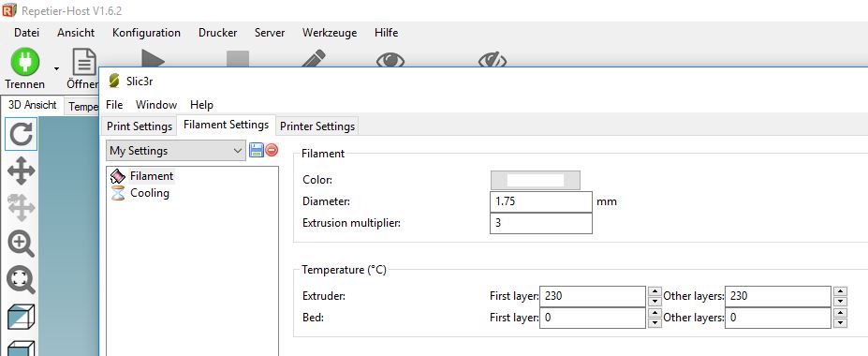Click the Extruder First layer temperature field
Image resolution: width=868 pixels, height=356 pixels.
(593, 296)
